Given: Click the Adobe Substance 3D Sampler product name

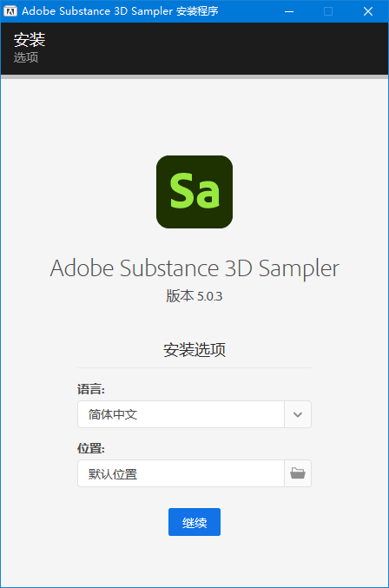Looking at the screenshot, I should coord(194,268).
